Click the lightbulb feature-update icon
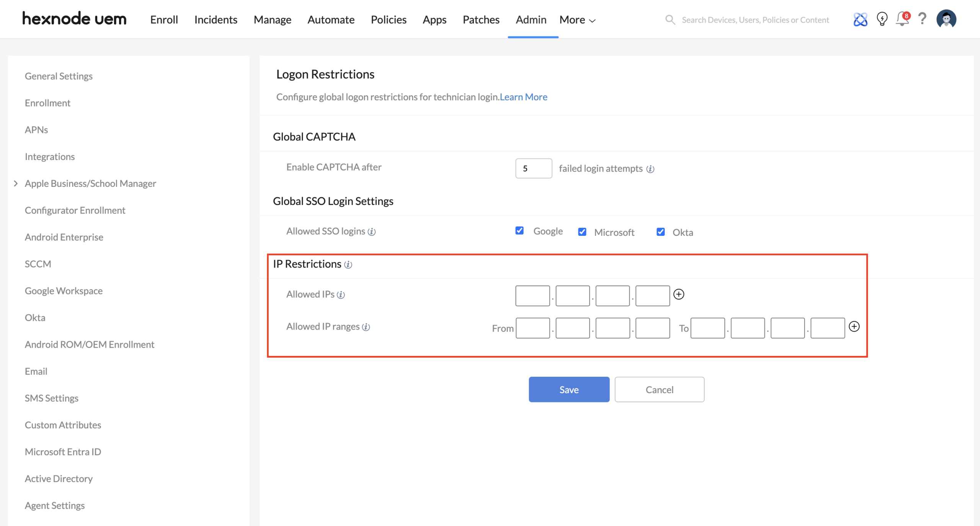This screenshot has width=980, height=526. [x=881, y=19]
